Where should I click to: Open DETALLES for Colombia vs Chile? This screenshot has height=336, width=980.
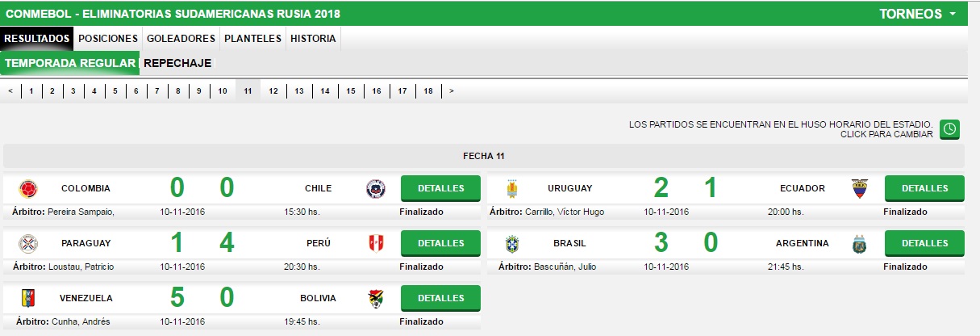(x=440, y=188)
